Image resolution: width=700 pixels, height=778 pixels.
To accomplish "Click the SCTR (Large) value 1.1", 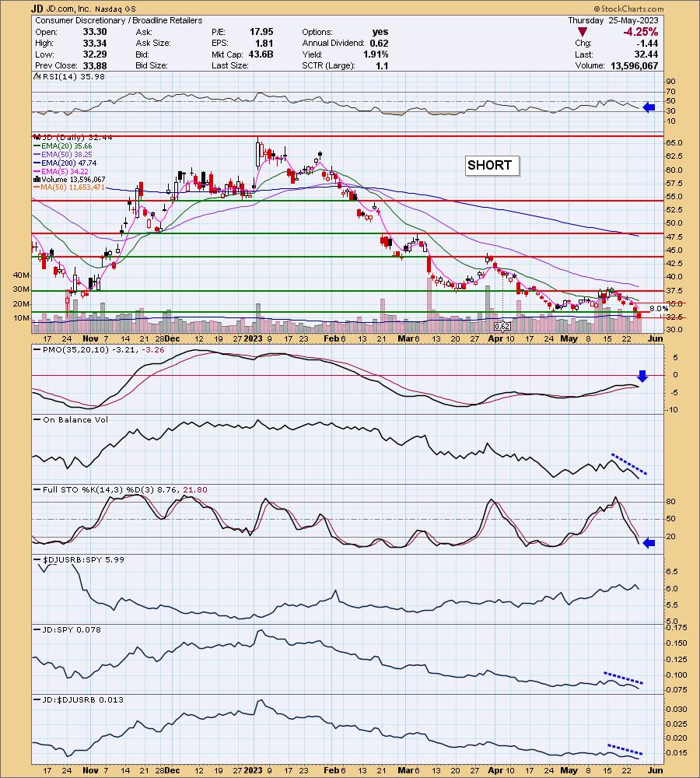I will pos(382,65).
